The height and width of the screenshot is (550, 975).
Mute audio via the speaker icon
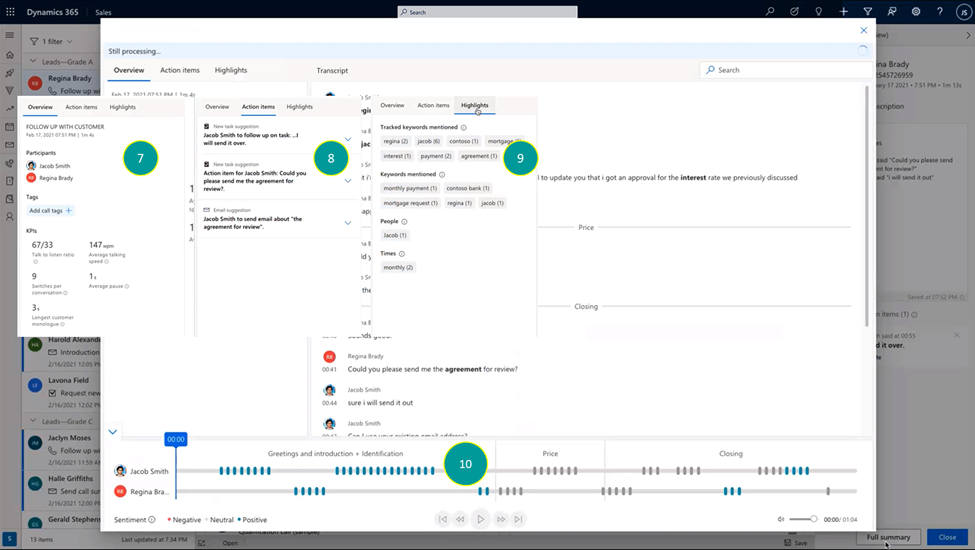[x=780, y=519]
